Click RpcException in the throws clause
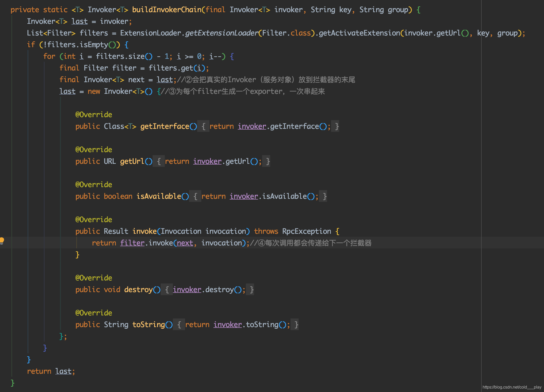This screenshot has width=544, height=392. pyautogui.click(x=307, y=231)
